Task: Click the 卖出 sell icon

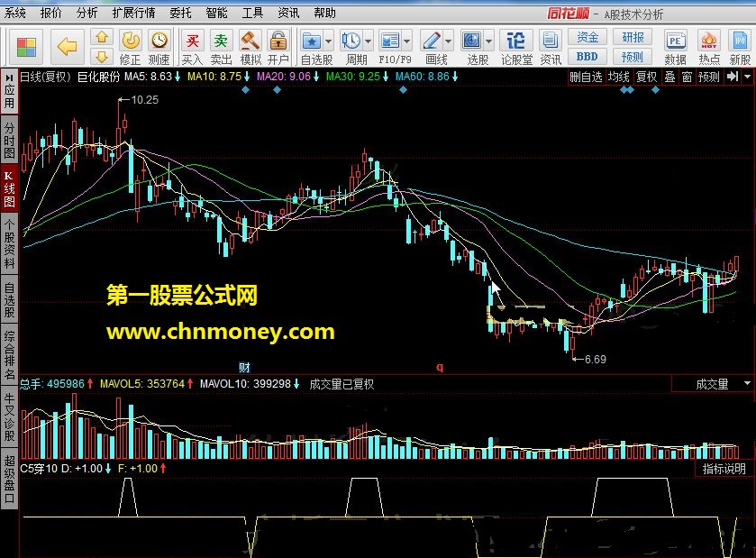Action: tap(221, 47)
